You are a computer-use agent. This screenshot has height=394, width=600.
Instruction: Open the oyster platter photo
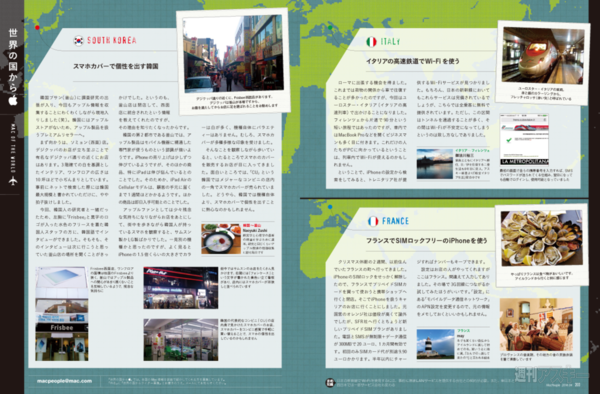[541, 238]
